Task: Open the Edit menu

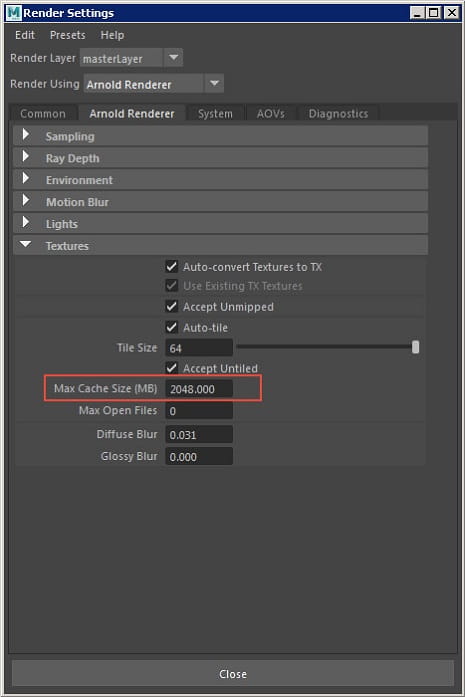Action: coord(25,35)
